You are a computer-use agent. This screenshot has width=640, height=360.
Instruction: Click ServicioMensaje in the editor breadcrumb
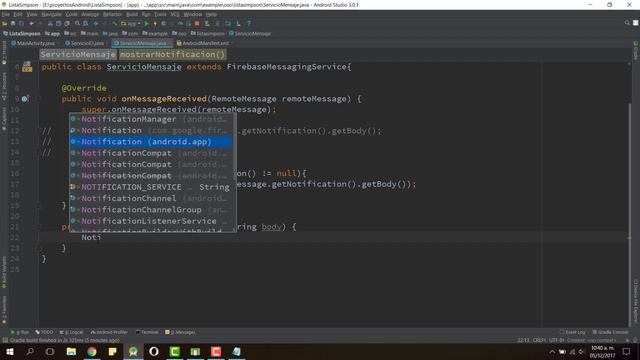point(78,54)
